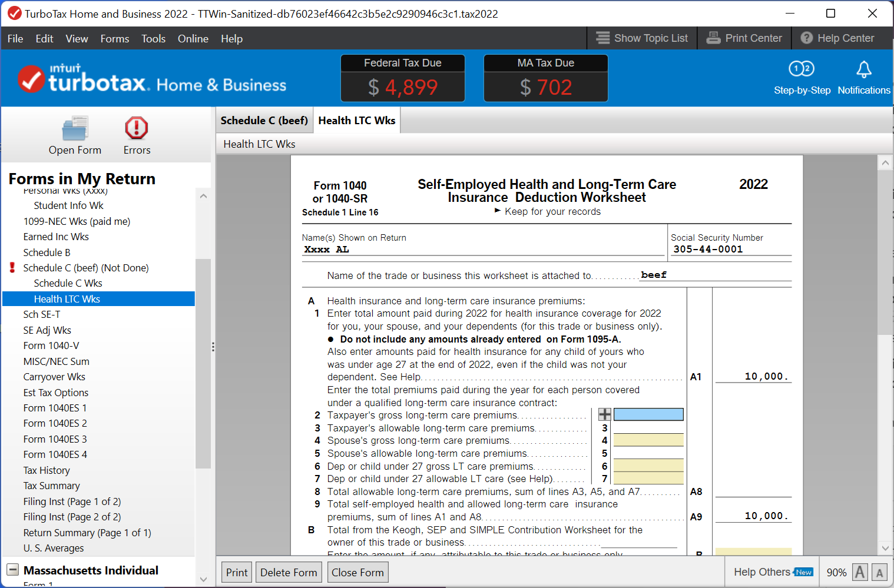Select U. S. Averages form
This screenshot has height=588, width=894.
(54, 548)
